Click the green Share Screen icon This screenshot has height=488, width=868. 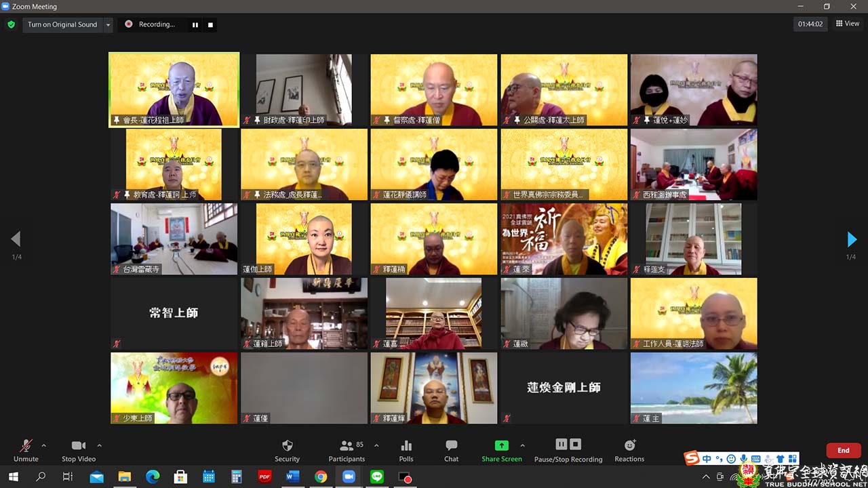click(x=501, y=445)
